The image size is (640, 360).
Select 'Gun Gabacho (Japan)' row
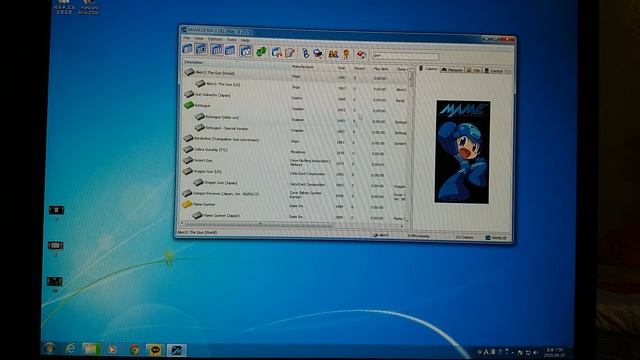295,97
